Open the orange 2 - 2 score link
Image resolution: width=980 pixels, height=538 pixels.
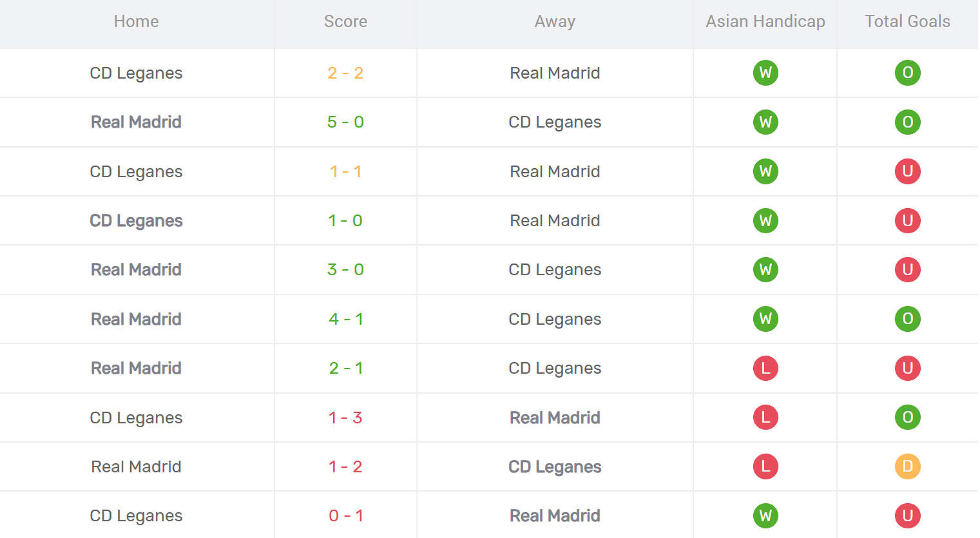click(345, 73)
